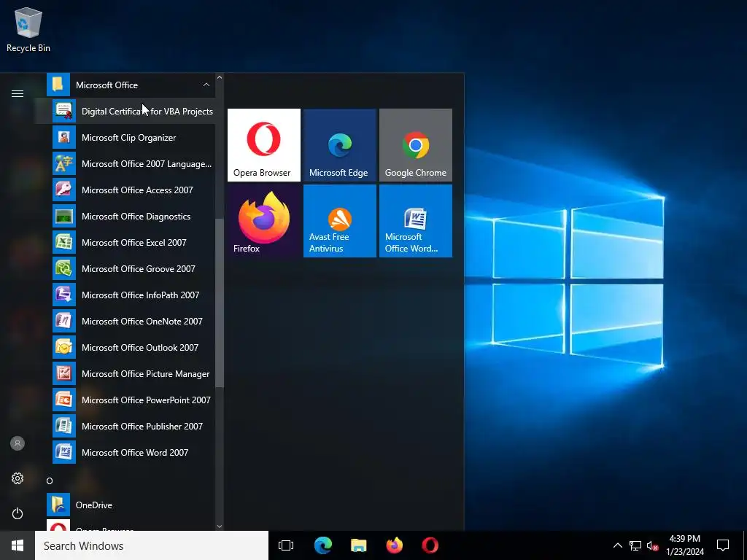This screenshot has height=560, width=747.
Task: Open File Explorer from taskbar
Action: (358, 545)
